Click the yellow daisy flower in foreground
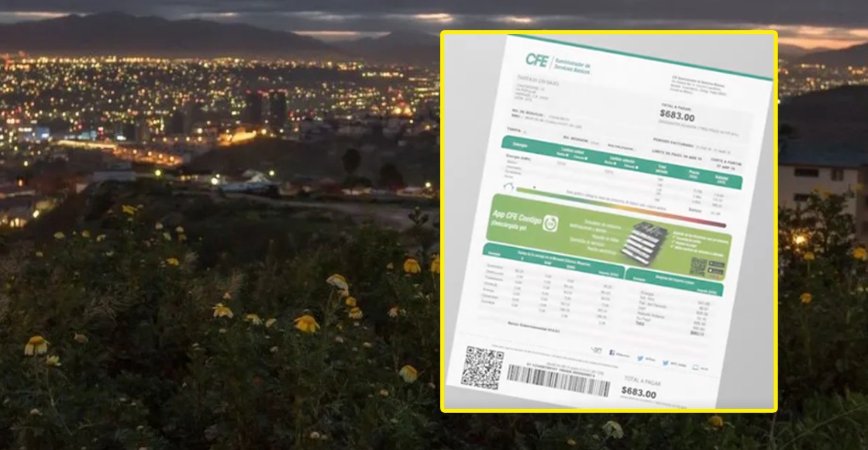The image size is (868, 450). click(306, 324)
